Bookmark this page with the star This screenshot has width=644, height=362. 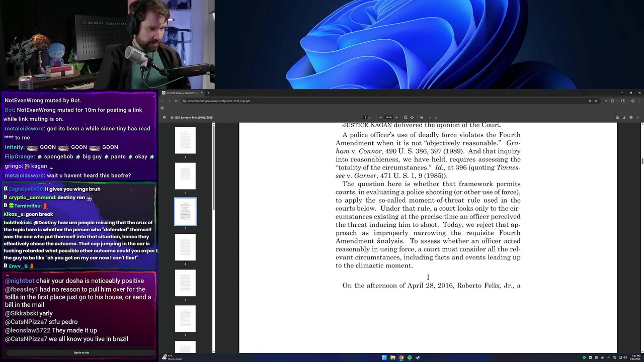pos(596,101)
